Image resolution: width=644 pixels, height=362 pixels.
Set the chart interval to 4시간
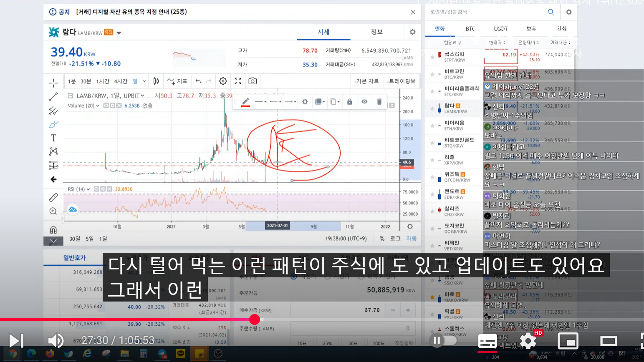coord(121,81)
